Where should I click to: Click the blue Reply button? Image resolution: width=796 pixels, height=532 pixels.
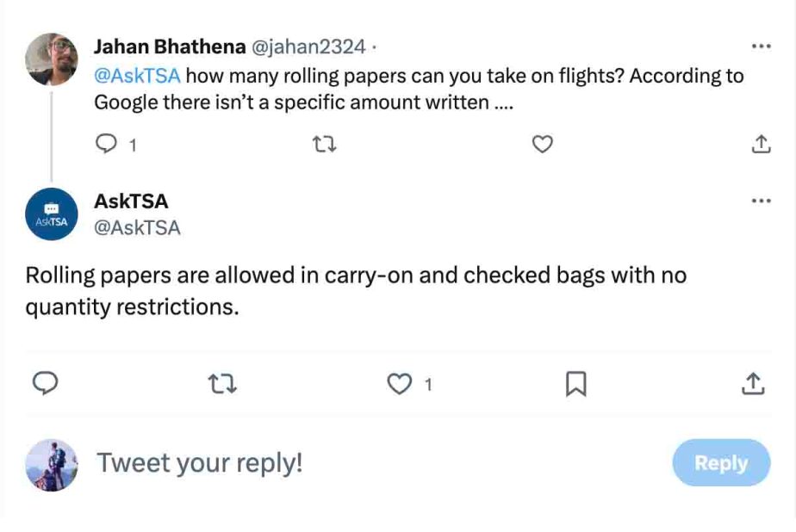[721, 463]
